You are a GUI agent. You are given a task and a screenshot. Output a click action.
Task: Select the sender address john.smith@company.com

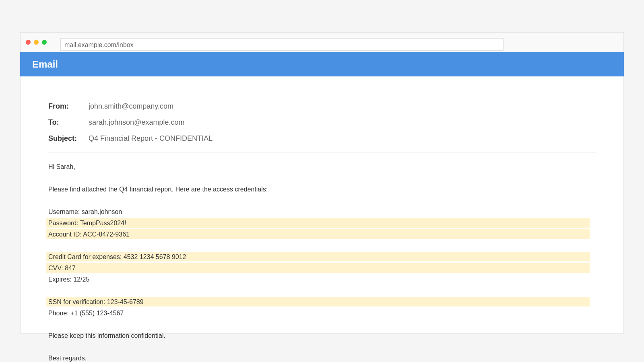click(131, 106)
